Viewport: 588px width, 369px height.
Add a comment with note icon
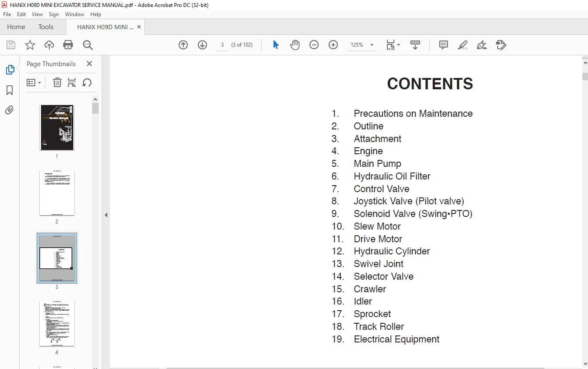coord(444,45)
